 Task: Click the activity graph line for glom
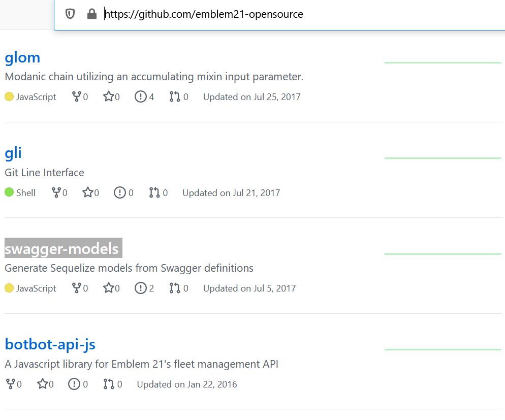(x=443, y=62)
